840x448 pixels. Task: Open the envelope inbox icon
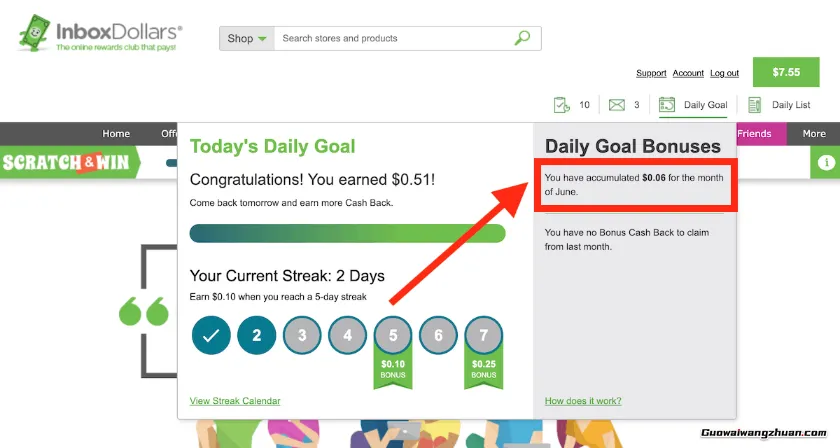tap(617, 105)
